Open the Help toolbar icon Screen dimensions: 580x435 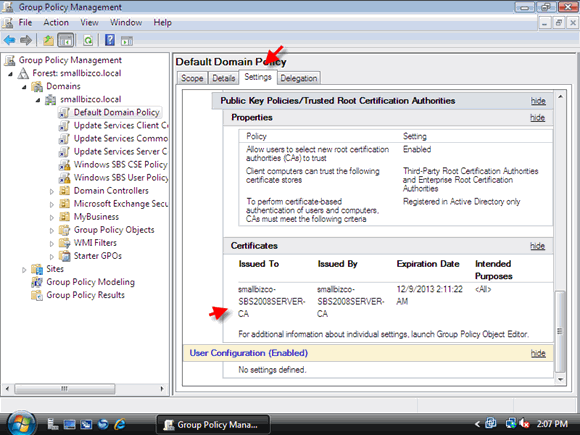coord(110,40)
